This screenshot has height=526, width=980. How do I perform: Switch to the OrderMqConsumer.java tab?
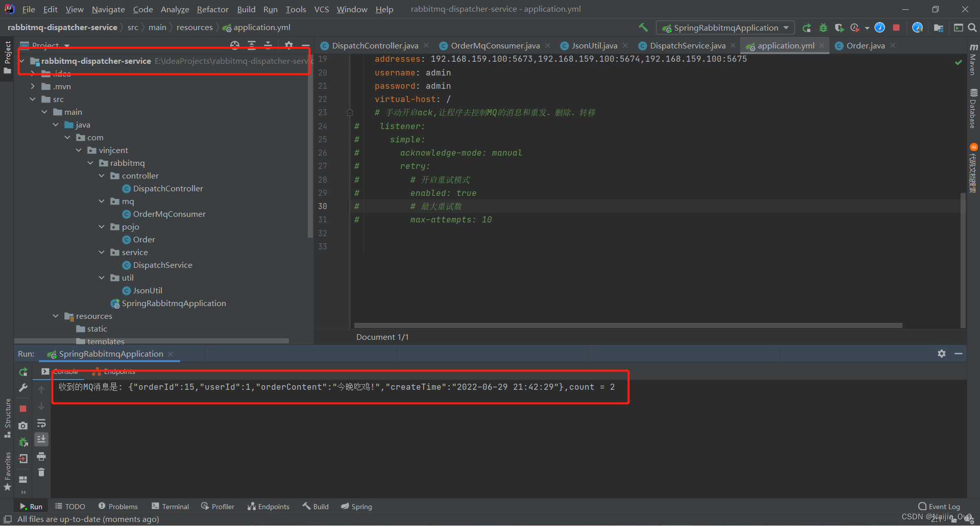click(495, 45)
